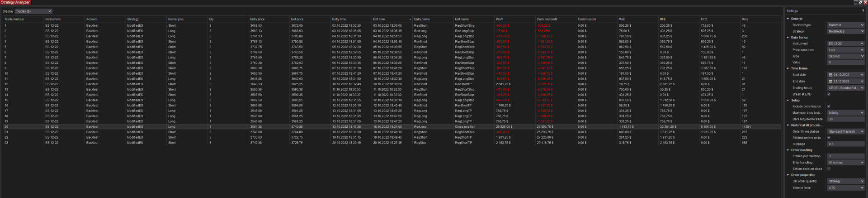Click entry price 3791,13 in trade 3
868x198 pixels.
pyautogui.click(x=256, y=36)
